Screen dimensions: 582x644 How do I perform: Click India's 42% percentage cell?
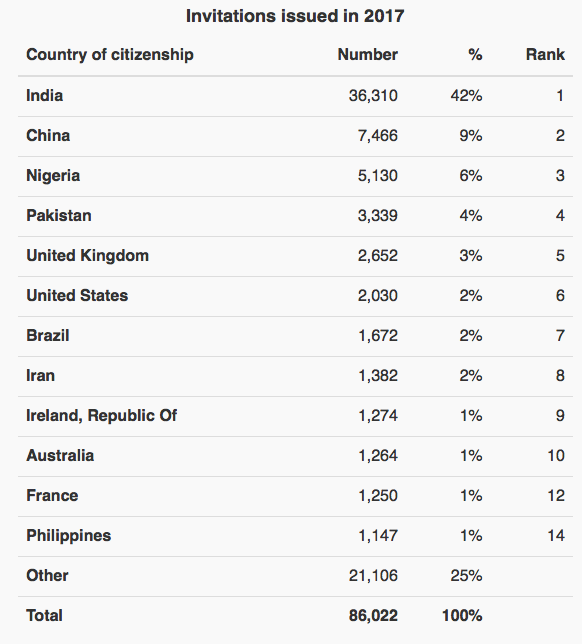coord(466,96)
